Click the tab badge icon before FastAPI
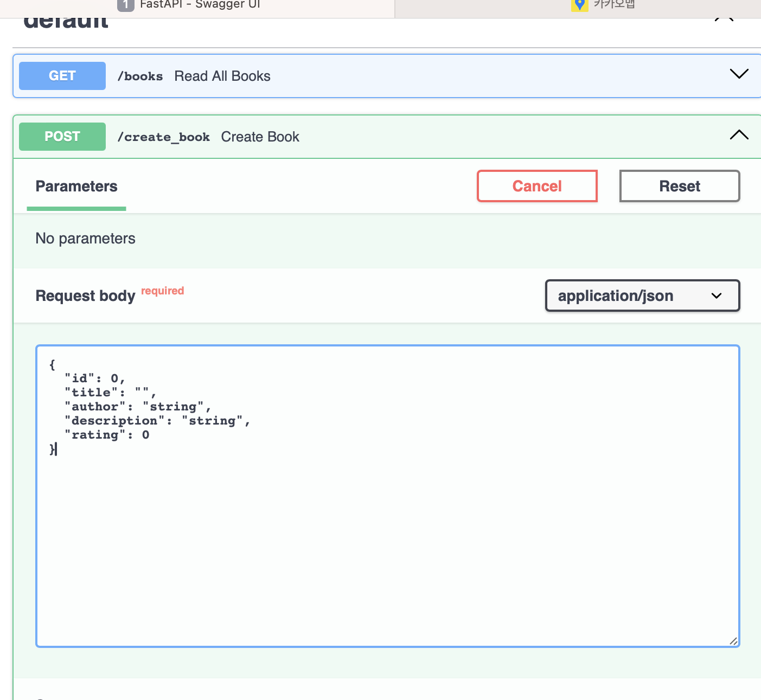 click(125, 5)
